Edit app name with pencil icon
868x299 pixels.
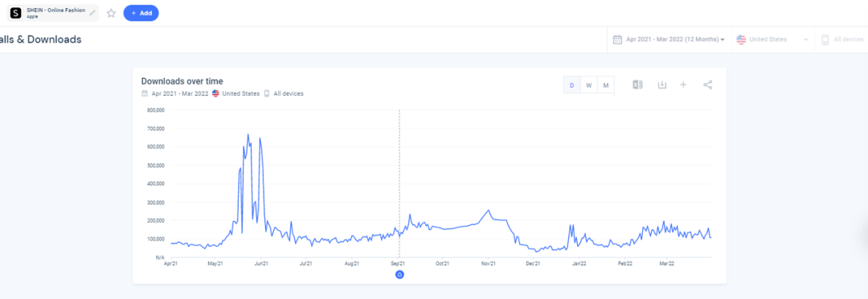[92, 13]
